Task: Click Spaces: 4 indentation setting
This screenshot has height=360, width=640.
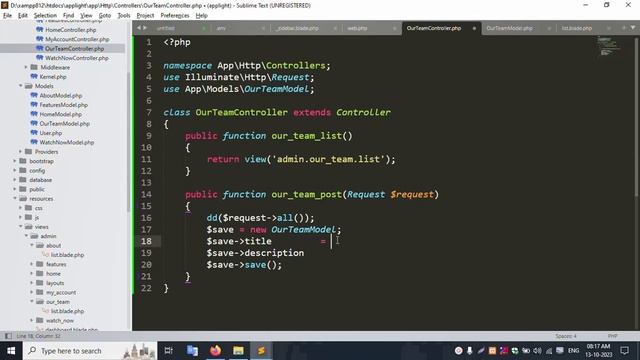Action: 566,336
